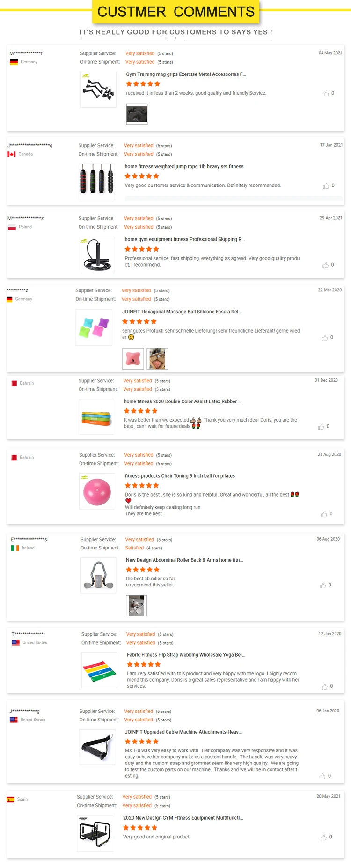Viewport: 351px width, 868px height.
Task: Open the mag grips review's attached photo
Action: click(x=137, y=114)
